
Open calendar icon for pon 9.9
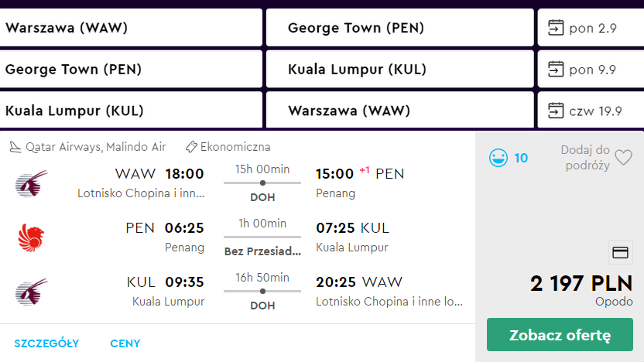[556, 70]
